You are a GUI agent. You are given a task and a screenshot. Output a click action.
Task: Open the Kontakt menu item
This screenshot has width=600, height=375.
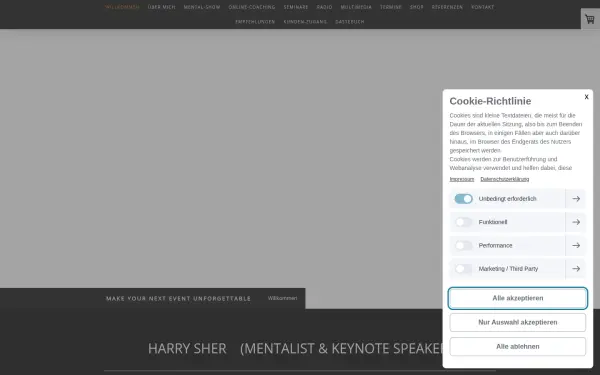tap(483, 7)
